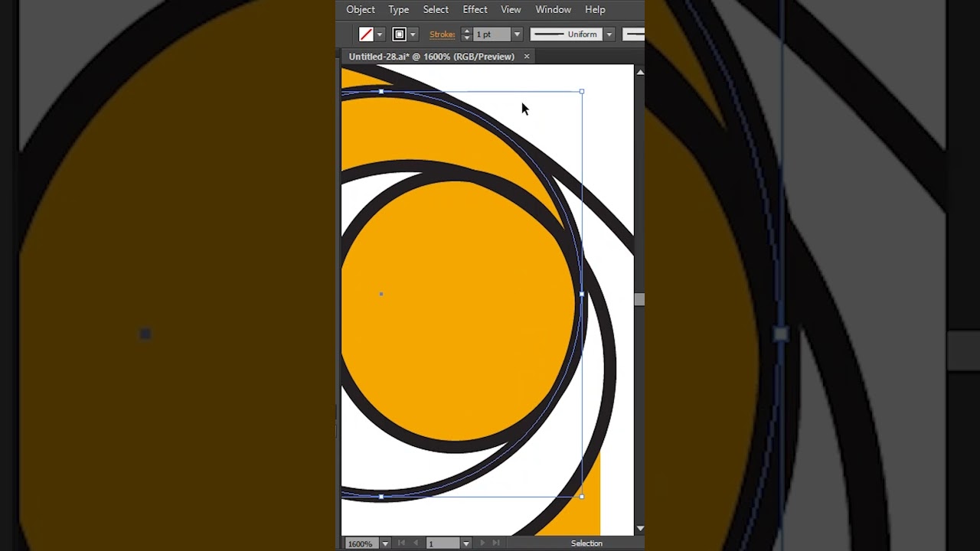Expand the Uniform width profile dropdown

(x=609, y=34)
